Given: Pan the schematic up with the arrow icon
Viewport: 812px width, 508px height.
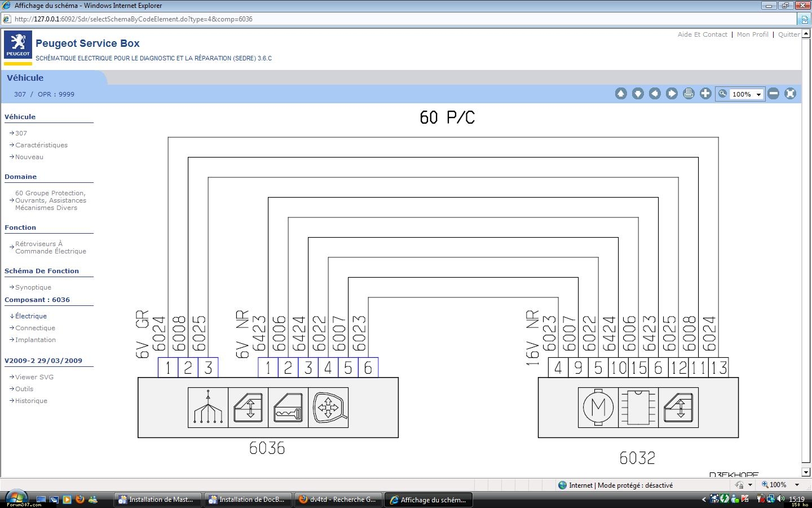Looking at the screenshot, I should click(621, 94).
